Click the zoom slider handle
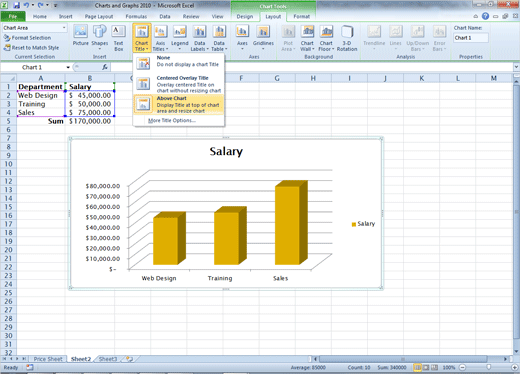The height and width of the screenshot is (374, 520). pos(488,367)
